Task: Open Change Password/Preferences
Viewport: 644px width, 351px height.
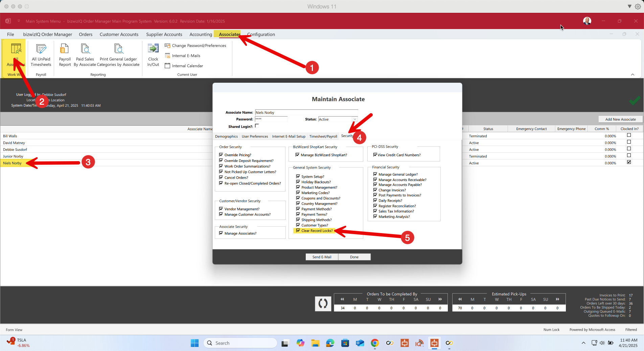Action: 195,46
